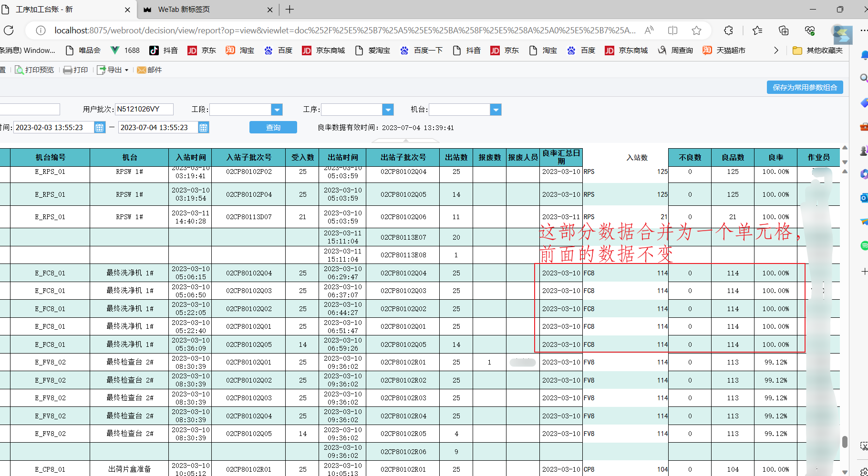Select cell 02CP80113E08
The height and width of the screenshot is (476, 868).
[403, 255]
